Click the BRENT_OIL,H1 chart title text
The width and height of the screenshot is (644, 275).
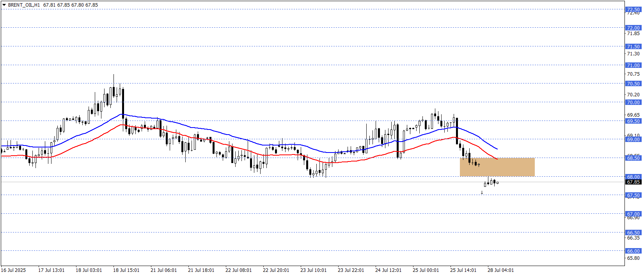[24, 5]
